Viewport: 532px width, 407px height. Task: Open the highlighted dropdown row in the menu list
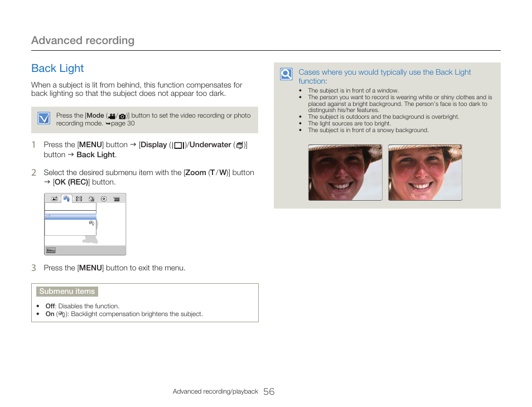coord(70,216)
